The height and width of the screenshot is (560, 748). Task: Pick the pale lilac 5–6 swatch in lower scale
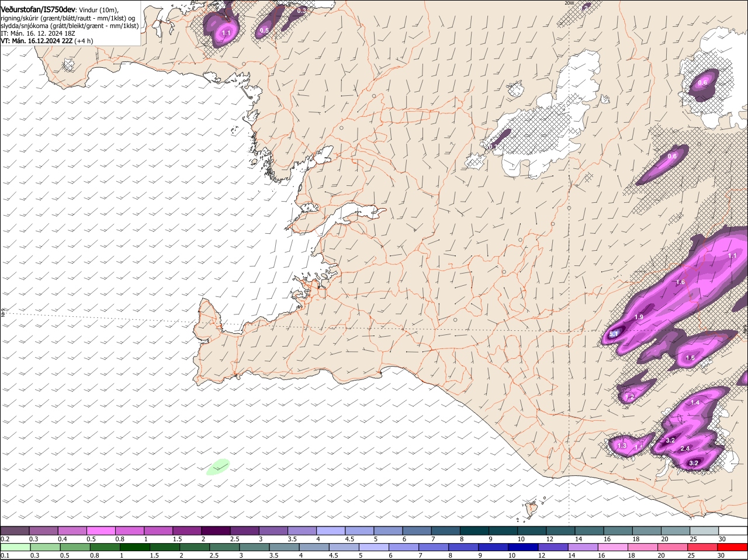374,547
